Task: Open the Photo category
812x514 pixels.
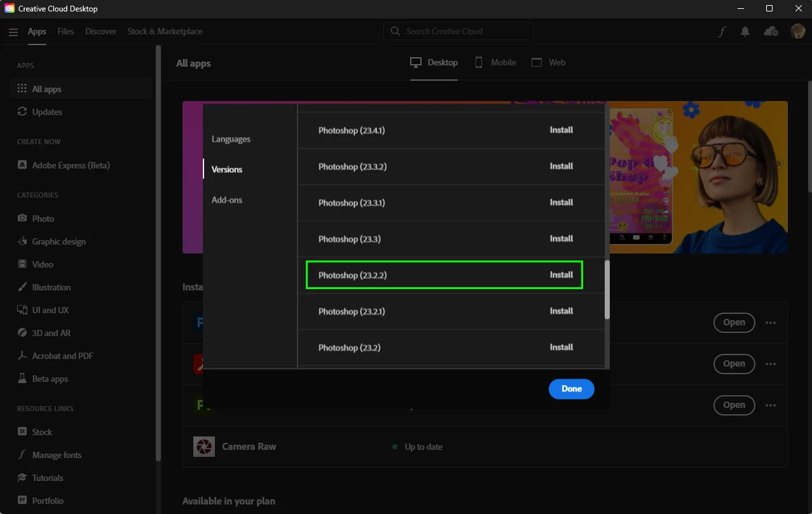Action: [x=36, y=219]
